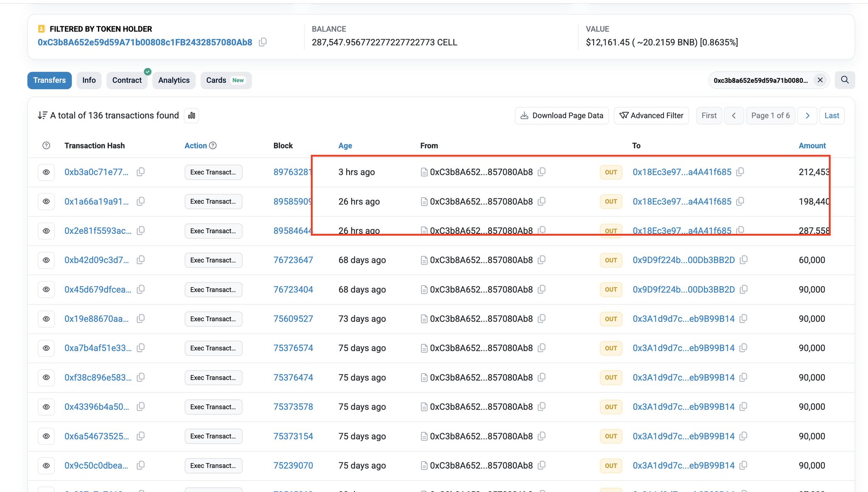Screen dimensions: 868x492
Task: Clear the address filter with the X
Action: (820, 80)
